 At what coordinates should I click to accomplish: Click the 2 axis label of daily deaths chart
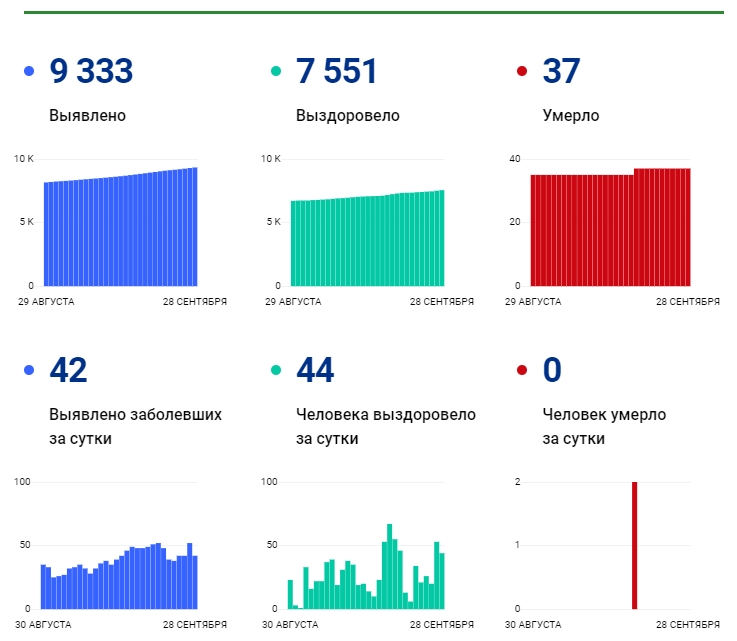point(517,482)
